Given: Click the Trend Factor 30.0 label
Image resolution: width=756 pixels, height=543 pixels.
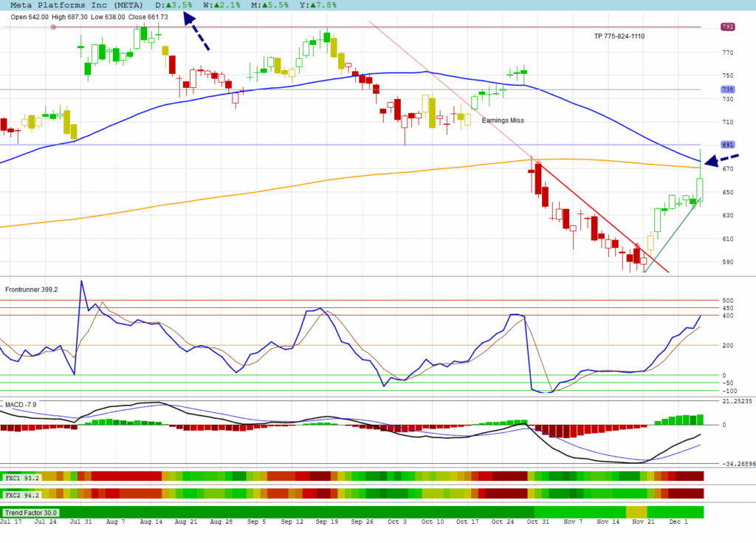Looking at the screenshot, I should click(31, 512).
